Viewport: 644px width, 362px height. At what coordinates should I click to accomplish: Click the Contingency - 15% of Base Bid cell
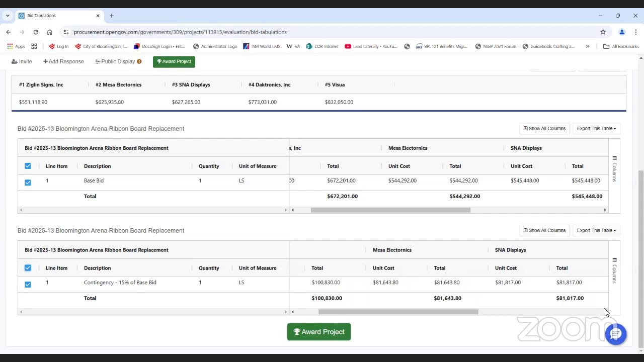click(120, 283)
